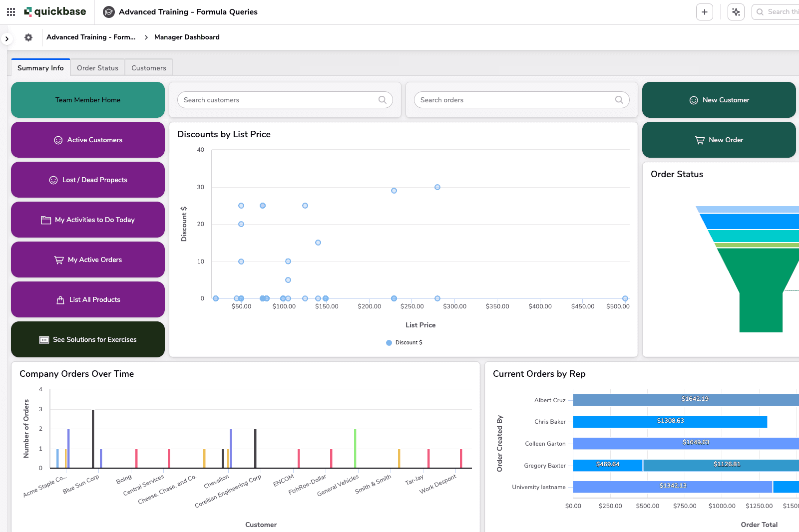Switch to the Customers tab

(x=148, y=68)
